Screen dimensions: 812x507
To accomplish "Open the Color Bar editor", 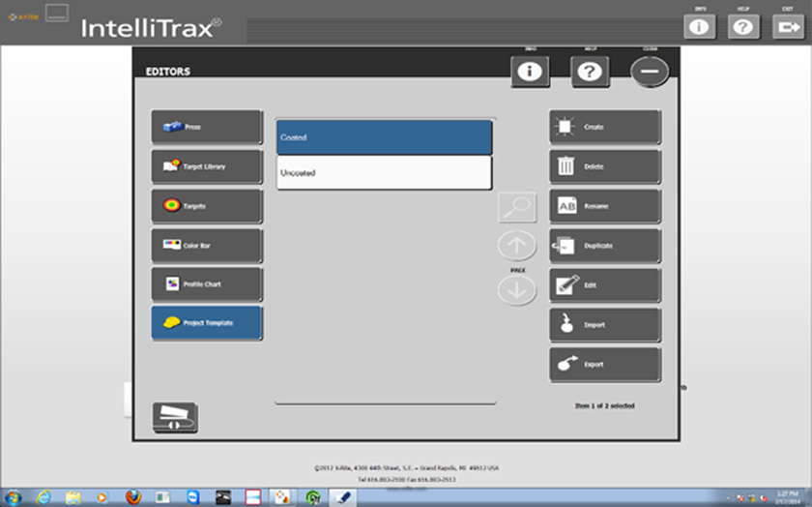I will click(x=207, y=245).
